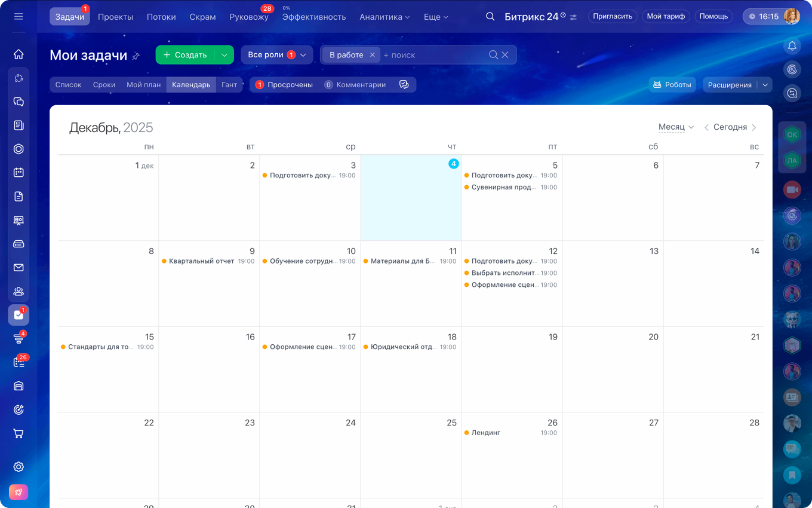Screen dimensions: 812x508
Task: Click the shopping cart icon in sidebar
Action: [x=19, y=433]
